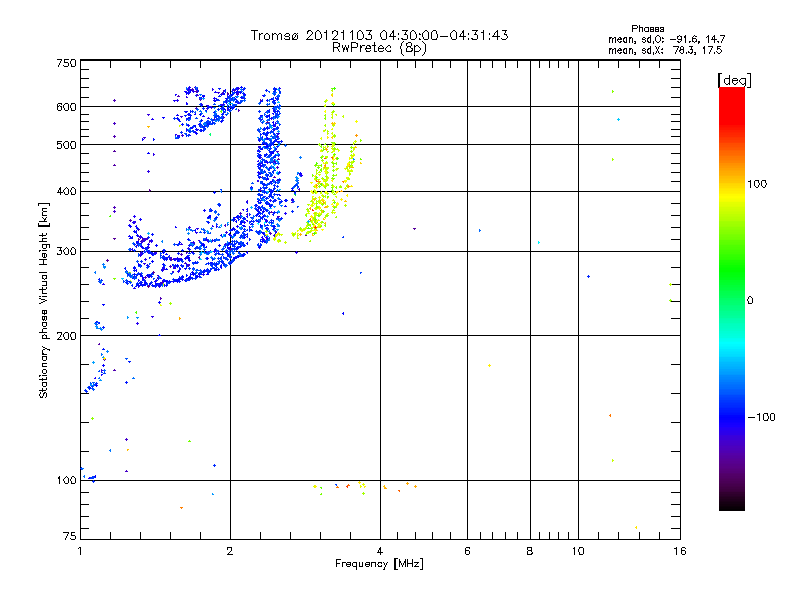Click the y-axis '100' km tick label
The width and height of the screenshot is (800, 600).
[x=66, y=481]
